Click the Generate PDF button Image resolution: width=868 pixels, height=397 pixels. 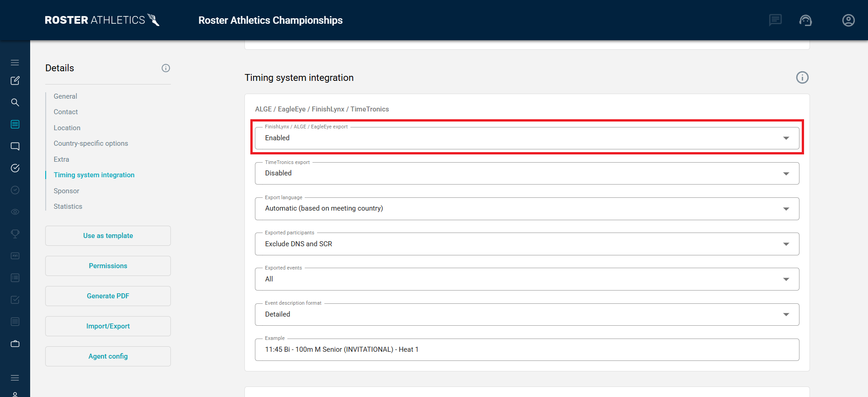108,296
